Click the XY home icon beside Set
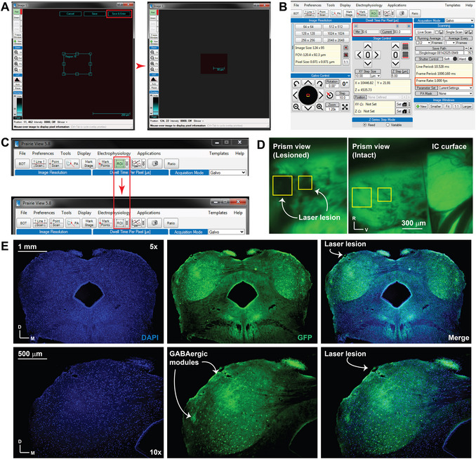 point(404,104)
